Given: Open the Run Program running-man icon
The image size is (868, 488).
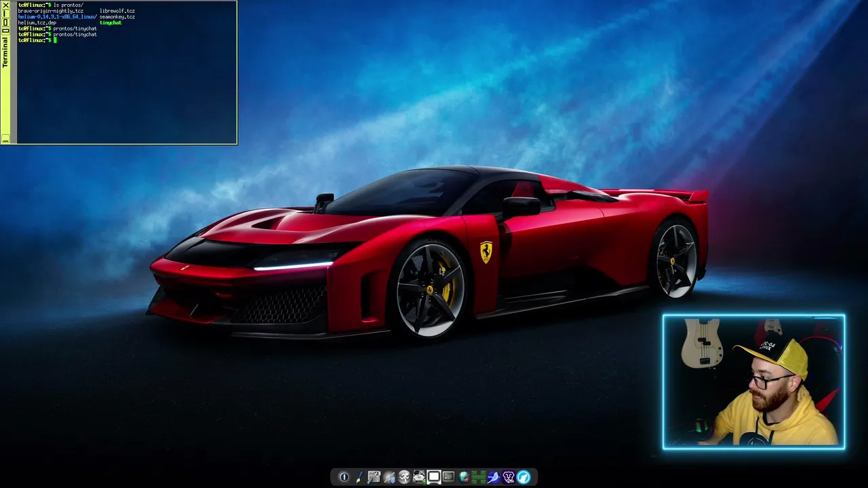Looking at the screenshot, I should click(404, 477).
